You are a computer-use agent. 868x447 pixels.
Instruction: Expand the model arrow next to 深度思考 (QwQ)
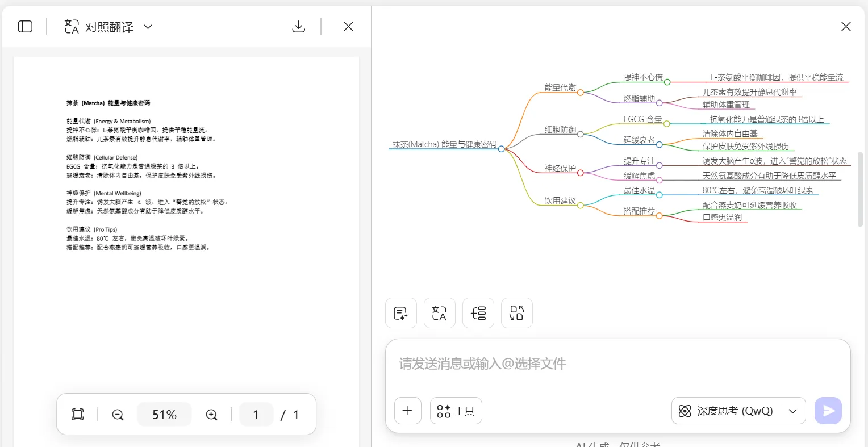793,411
